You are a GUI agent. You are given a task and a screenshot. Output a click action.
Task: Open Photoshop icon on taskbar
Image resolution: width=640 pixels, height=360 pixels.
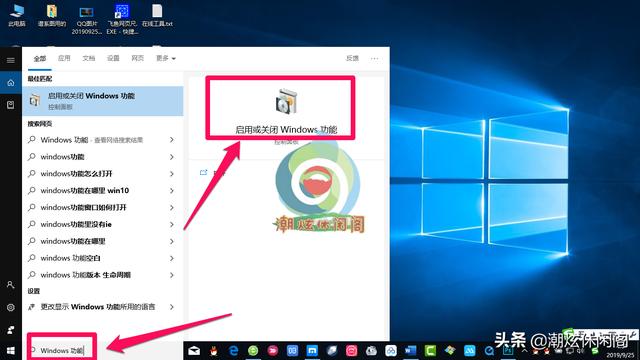pos(509,351)
